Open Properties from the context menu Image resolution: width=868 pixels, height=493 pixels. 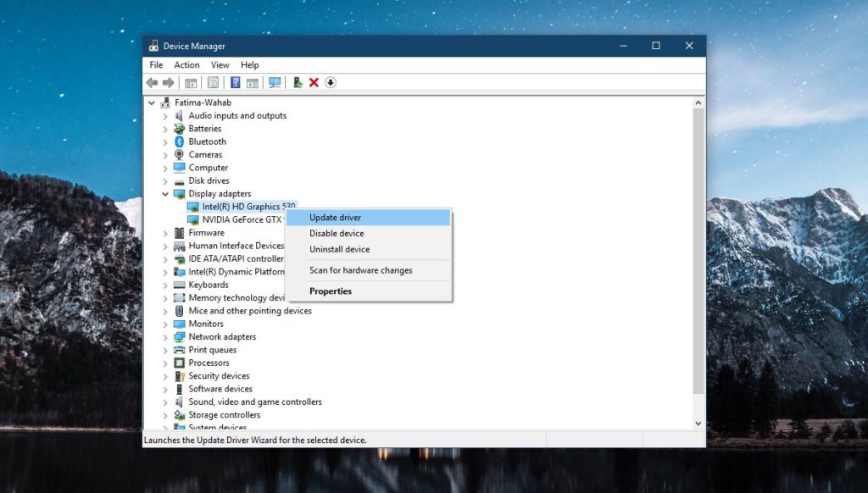[330, 291]
